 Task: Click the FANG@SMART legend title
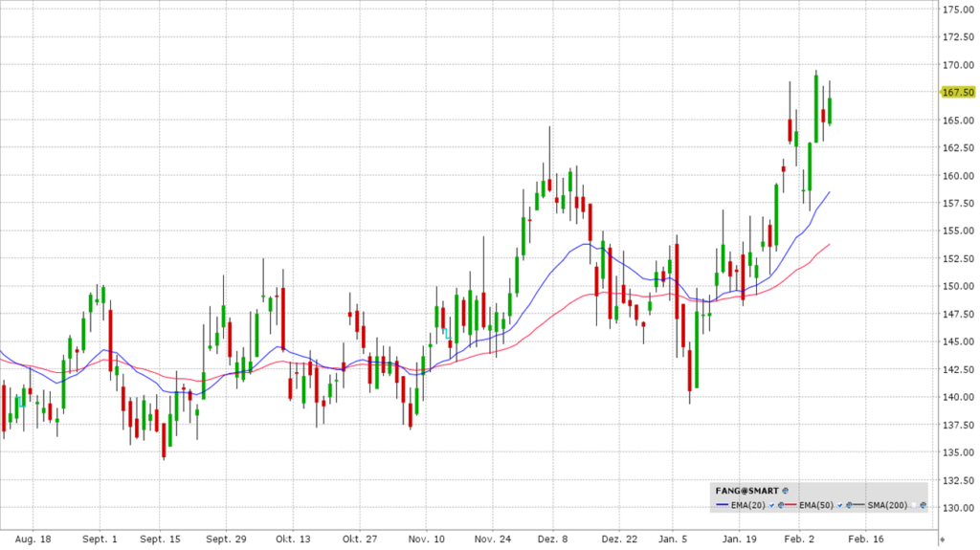point(746,491)
